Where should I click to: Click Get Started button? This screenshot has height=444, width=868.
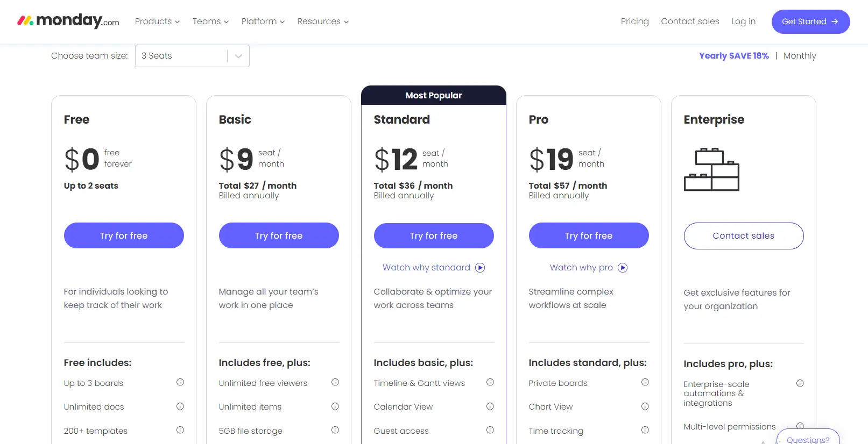[810, 22]
